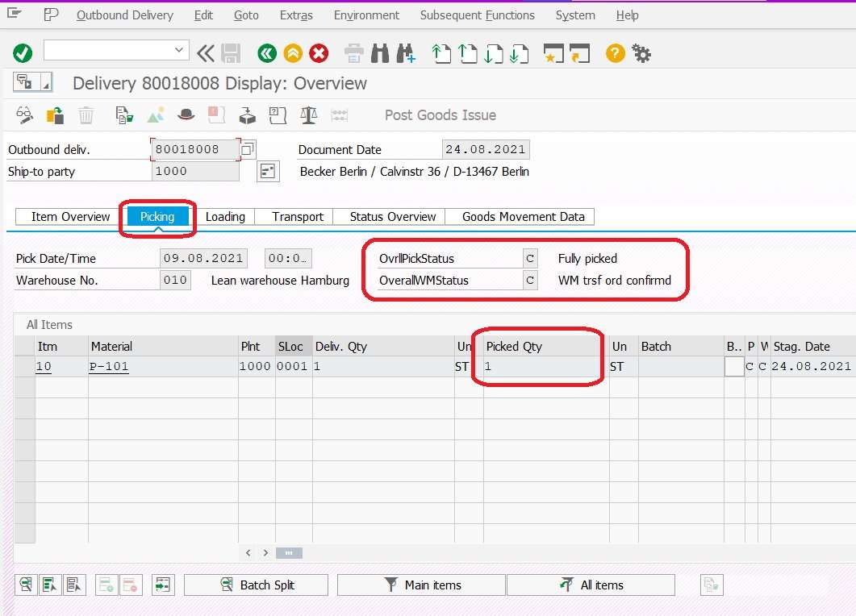Toggle the batch checkbox on item 10
856x616 pixels.
734,367
